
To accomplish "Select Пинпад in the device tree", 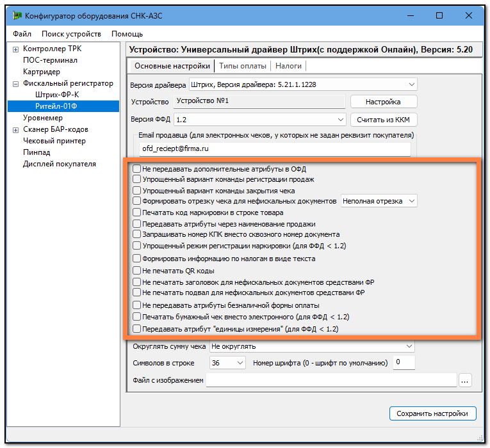I will tap(37, 152).
